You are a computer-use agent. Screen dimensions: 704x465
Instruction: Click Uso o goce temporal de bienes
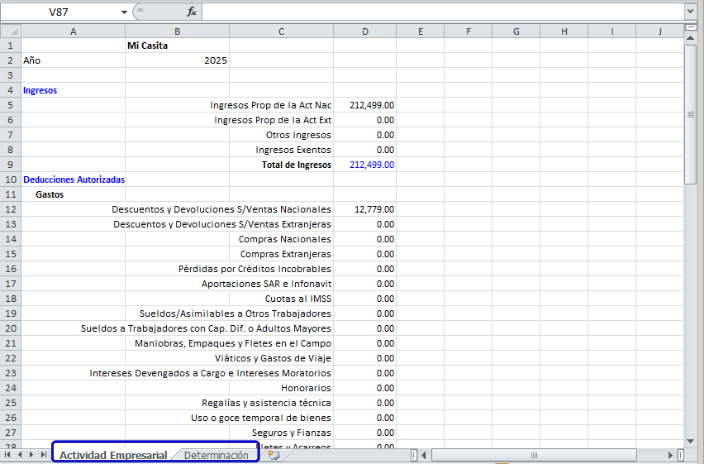pyautogui.click(x=261, y=418)
